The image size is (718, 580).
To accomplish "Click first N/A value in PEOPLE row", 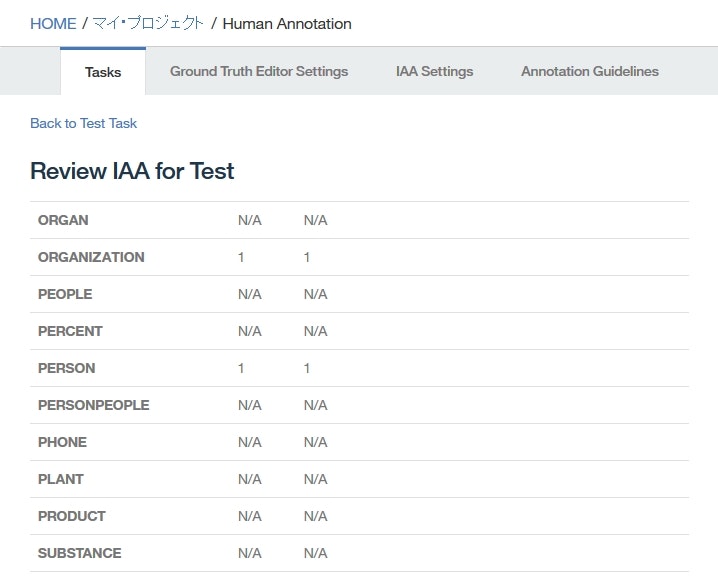I will [x=250, y=294].
